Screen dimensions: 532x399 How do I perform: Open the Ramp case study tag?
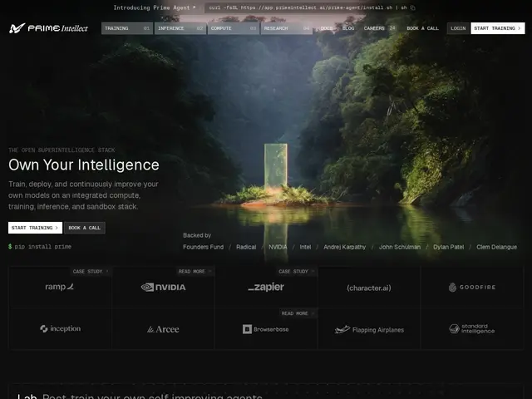tap(91, 272)
